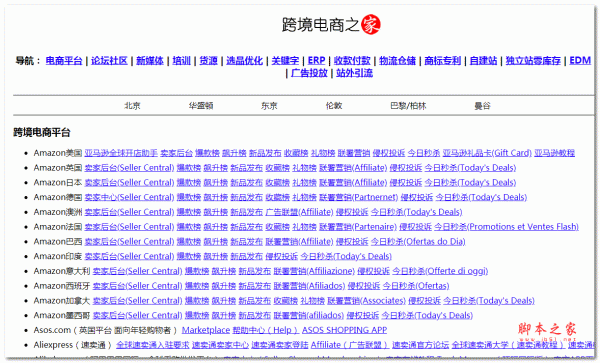
Task: Open 礼物榜 in the Amazon法国 row
Action: (304, 227)
